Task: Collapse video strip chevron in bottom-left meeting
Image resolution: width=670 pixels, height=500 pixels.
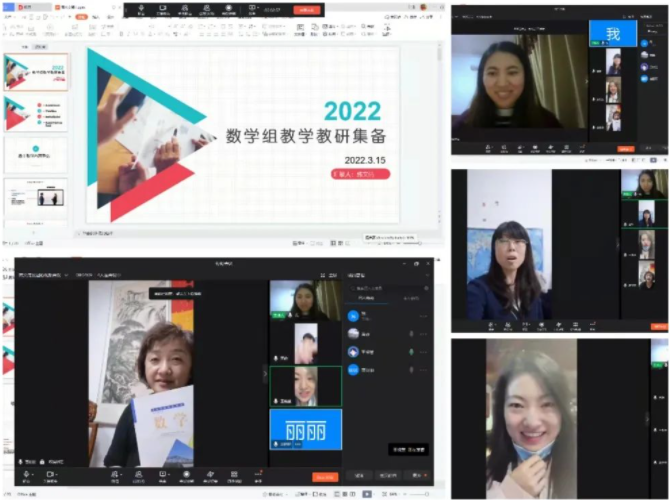Action: point(265,374)
